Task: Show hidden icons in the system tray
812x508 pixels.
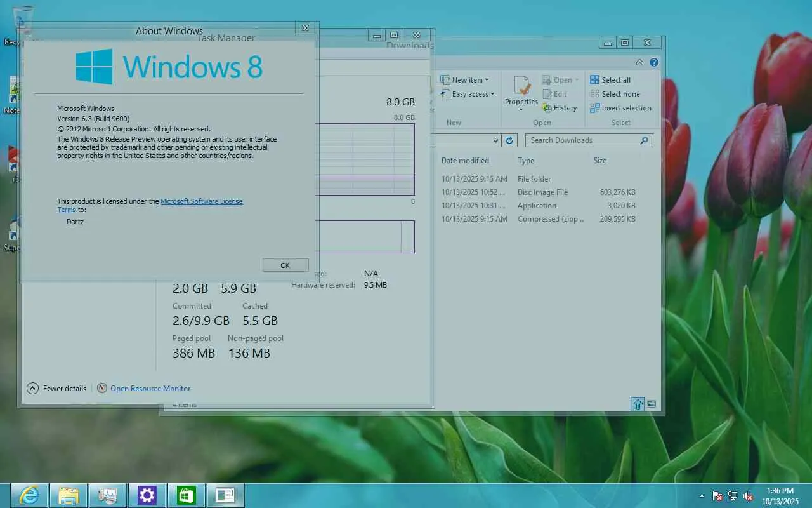Action: point(702,496)
